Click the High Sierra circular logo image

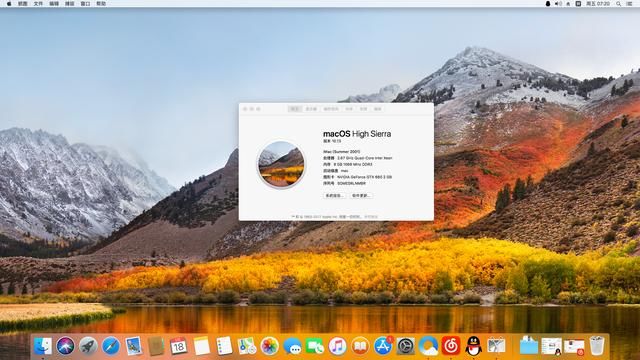pyautogui.click(x=281, y=164)
